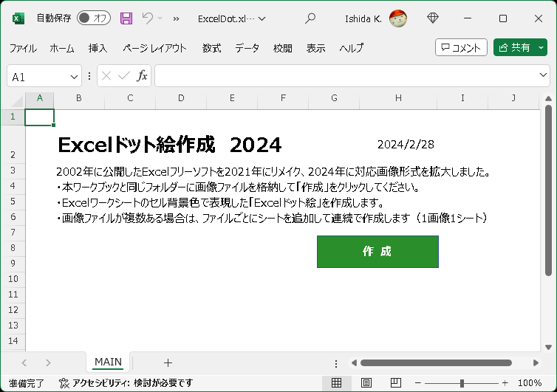The height and width of the screenshot is (392, 557).
Task: Click the vertical scrollbar up arrow
Action: [x=548, y=98]
